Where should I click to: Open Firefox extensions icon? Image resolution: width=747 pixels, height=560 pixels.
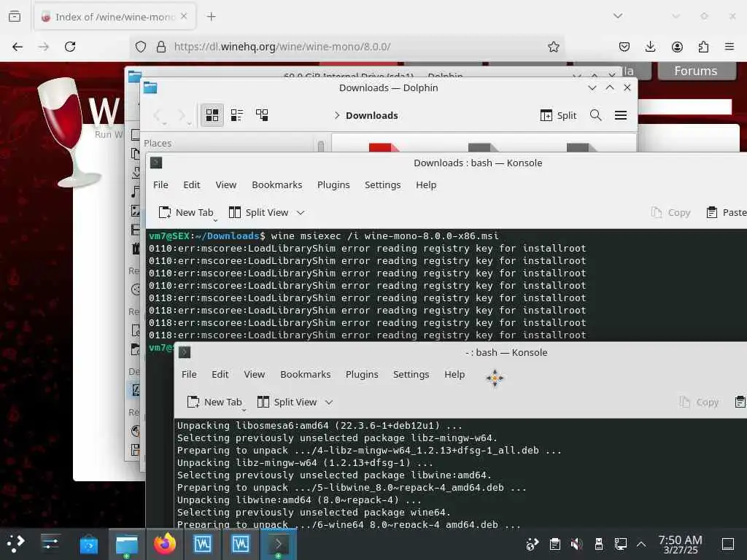tap(703, 47)
